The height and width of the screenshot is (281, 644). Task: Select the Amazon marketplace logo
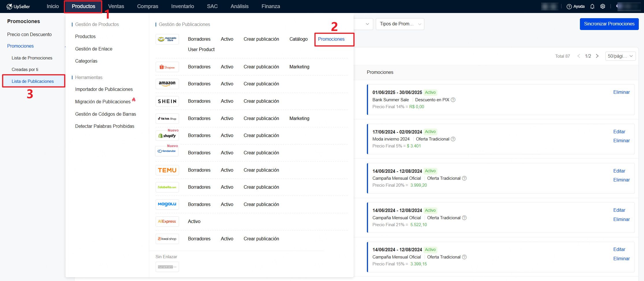tap(167, 84)
